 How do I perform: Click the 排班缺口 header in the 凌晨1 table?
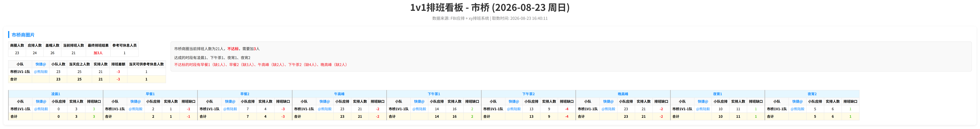click(94, 102)
